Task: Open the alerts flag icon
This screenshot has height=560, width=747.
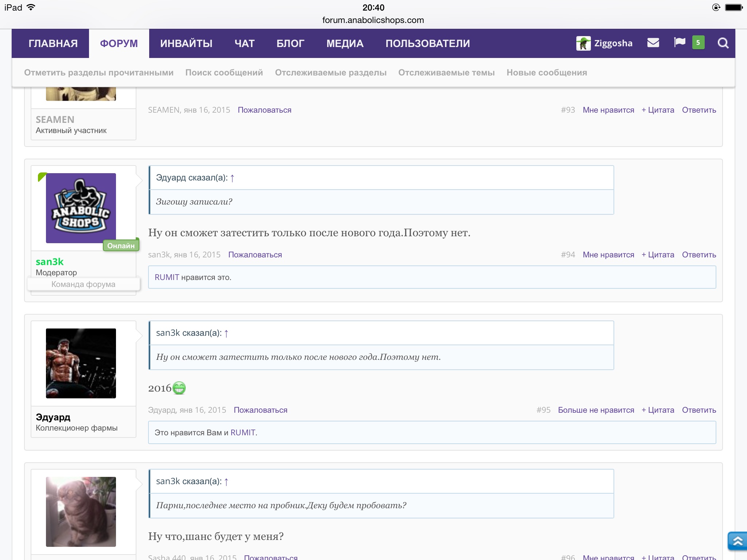Action: coord(680,43)
